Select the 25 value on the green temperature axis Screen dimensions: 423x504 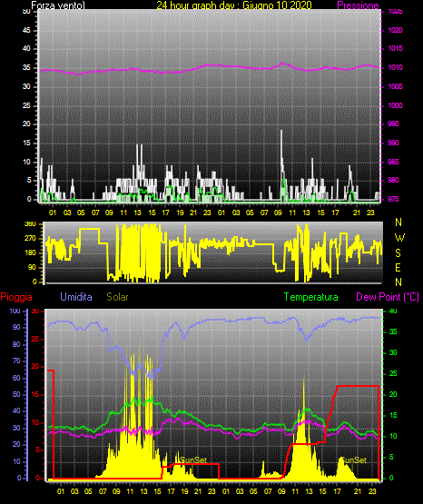[393, 373]
